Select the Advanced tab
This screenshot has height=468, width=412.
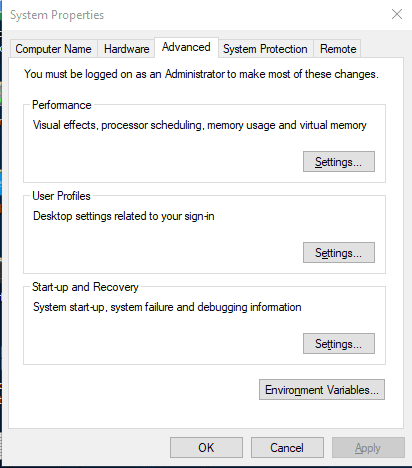[x=186, y=47]
